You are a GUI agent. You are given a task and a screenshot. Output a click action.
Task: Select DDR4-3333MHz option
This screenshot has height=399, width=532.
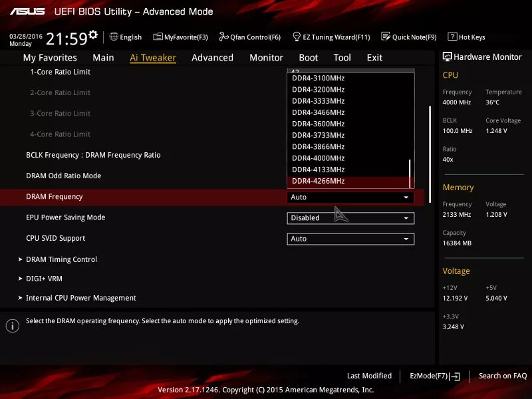(x=348, y=101)
